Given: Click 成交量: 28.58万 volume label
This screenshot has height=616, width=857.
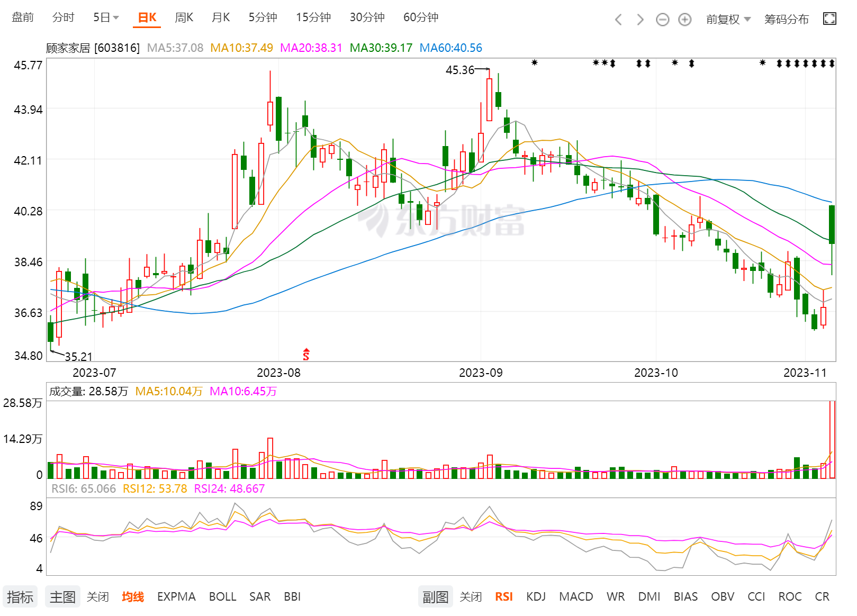Looking at the screenshot, I should [x=89, y=392].
